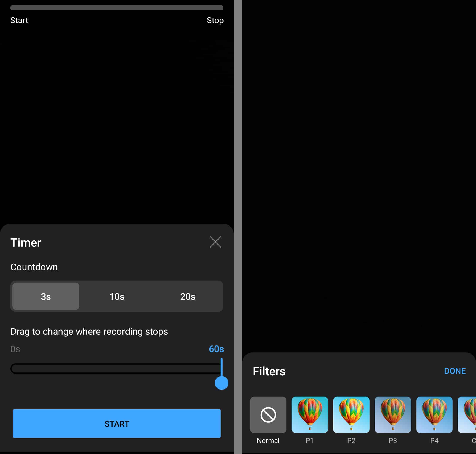Select the 20s countdown option
The width and height of the screenshot is (476, 454).
pyautogui.click(x=187, y=296)
